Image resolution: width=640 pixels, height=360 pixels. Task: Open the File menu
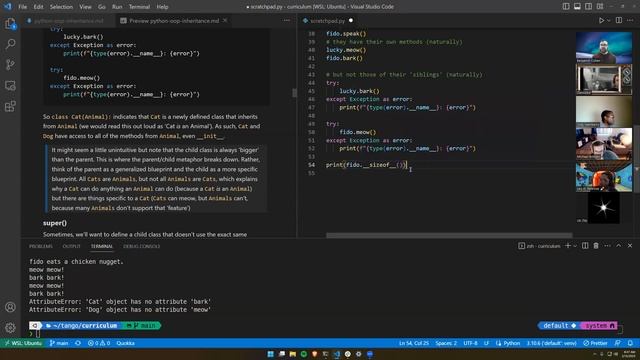click(22, 7)
